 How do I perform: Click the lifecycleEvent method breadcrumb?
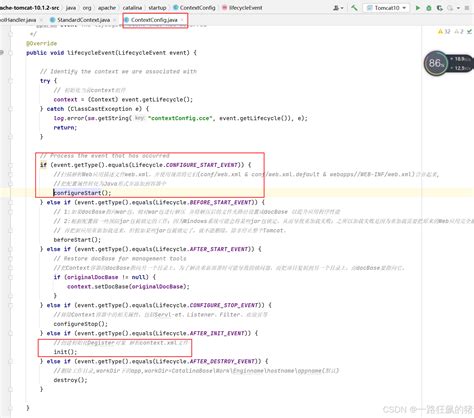click(242, 7)
